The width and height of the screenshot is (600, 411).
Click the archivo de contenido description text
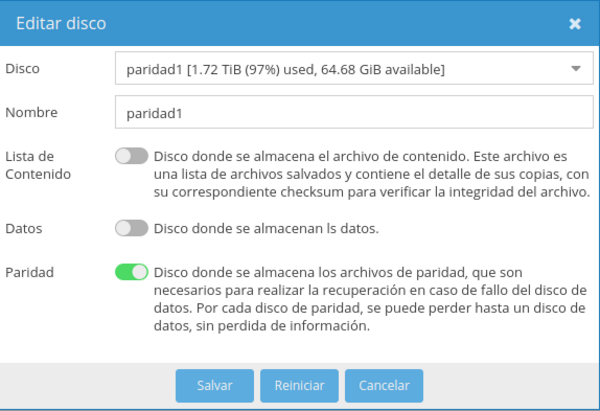tap(370, 174)
